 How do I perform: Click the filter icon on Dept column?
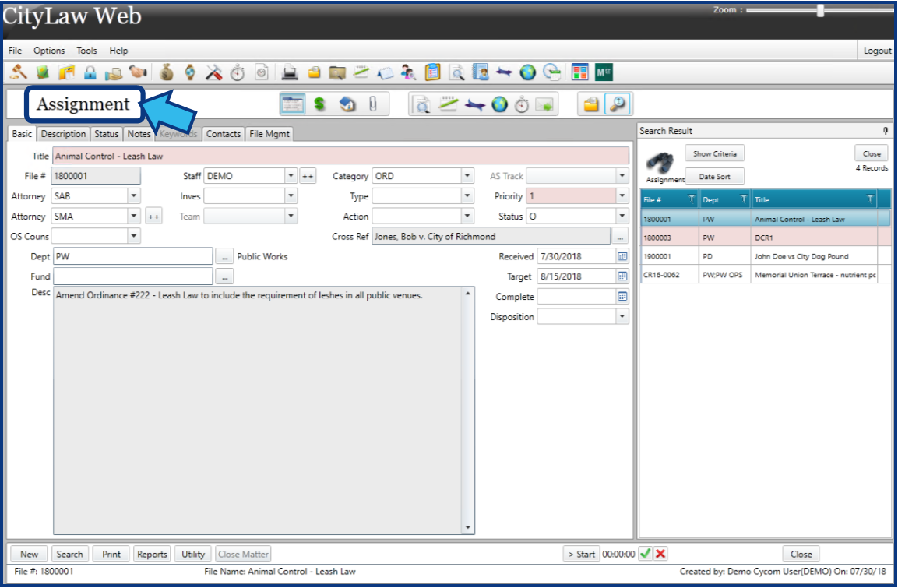743,200
